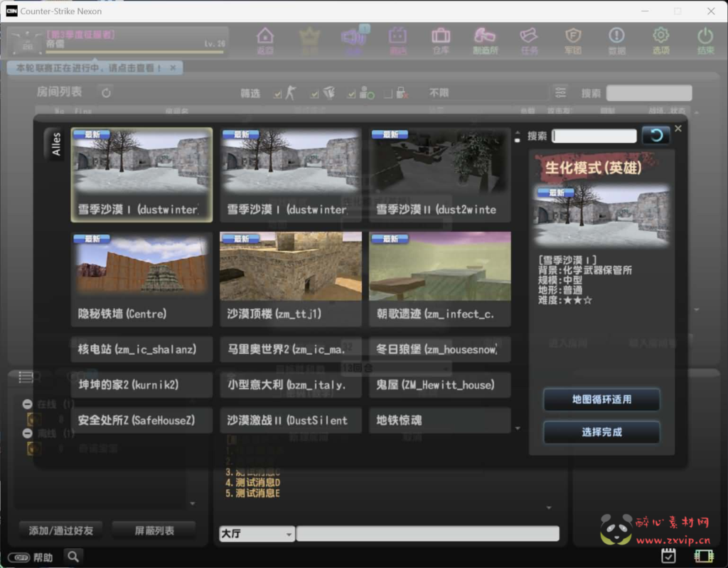This screenshot has width=728, height=568.
Task: Click the magnifier search icon at bottom left
Action: point(73,557)
